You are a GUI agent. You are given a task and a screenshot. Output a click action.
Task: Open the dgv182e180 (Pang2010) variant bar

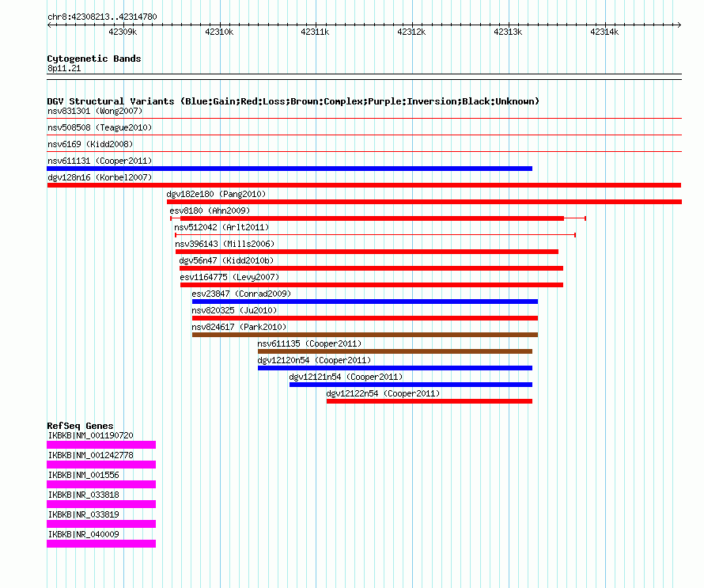click(x=424, y=202)
